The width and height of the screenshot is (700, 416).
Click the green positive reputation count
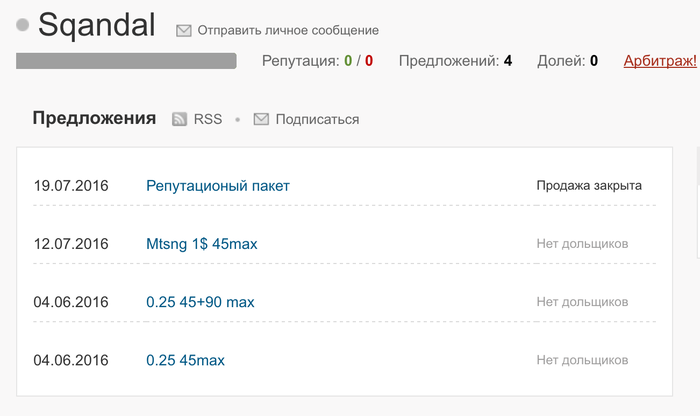[x=348, y=61]
